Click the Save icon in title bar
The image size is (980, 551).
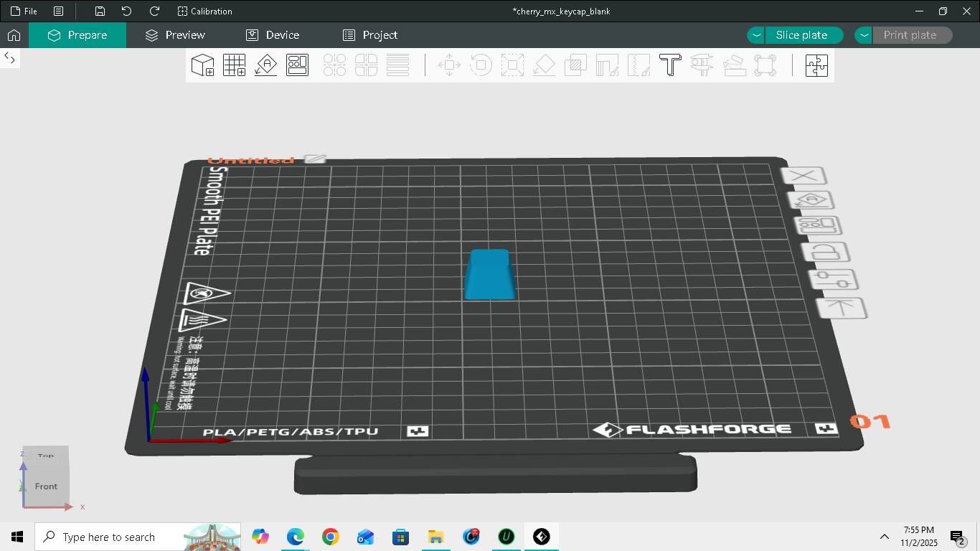point(100,11)
